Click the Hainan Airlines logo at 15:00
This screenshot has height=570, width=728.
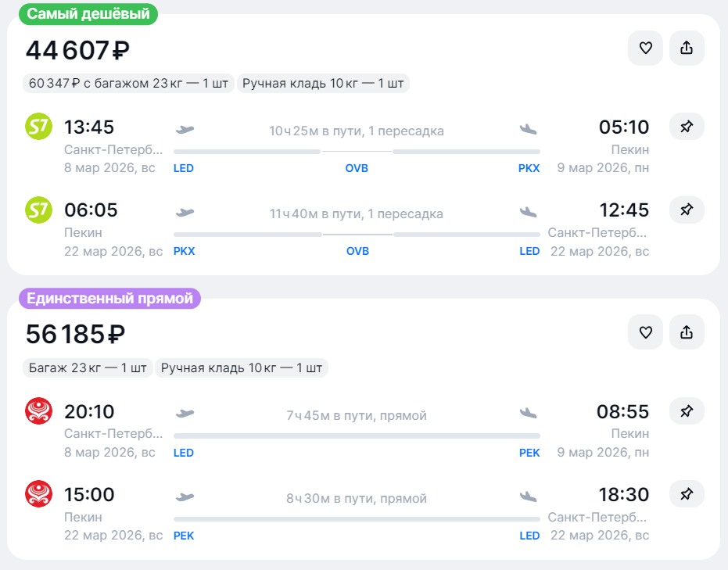tap(38, 494)
